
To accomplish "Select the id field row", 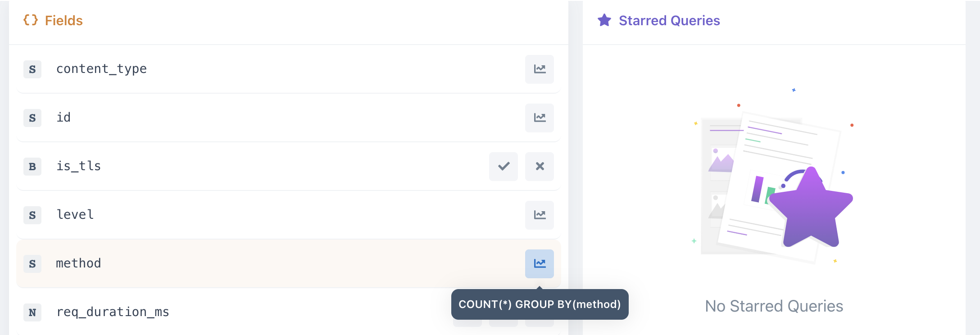I will coord(288,118).
